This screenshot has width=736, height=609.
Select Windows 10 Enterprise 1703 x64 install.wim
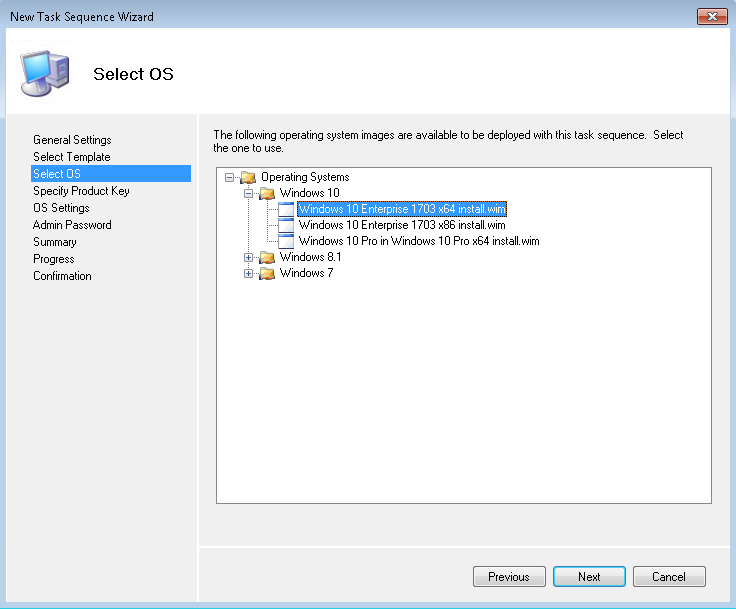pos(402,209)
